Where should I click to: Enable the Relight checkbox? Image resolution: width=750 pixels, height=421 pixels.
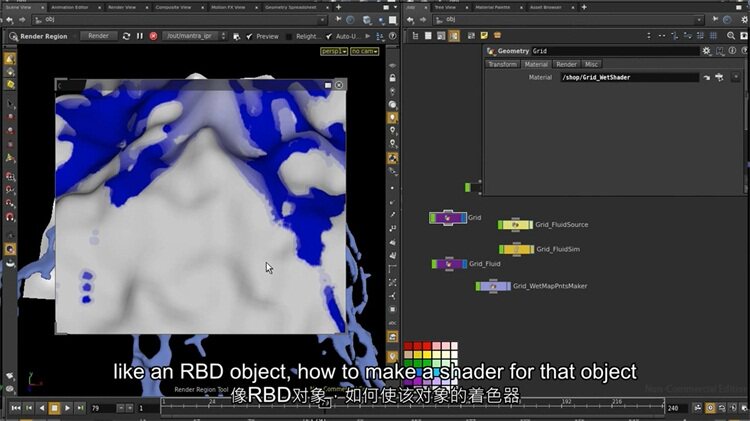[290, 36]
